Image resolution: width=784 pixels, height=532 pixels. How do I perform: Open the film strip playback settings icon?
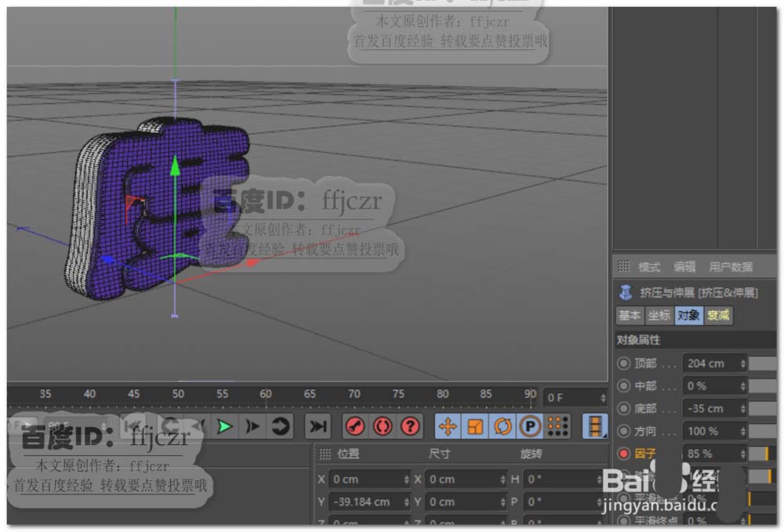click(x=595, y=426)
